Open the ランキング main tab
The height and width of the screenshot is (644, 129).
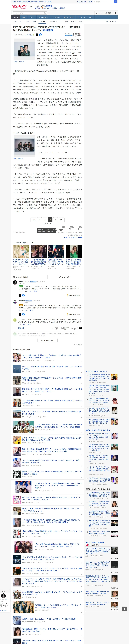point(81,17)
